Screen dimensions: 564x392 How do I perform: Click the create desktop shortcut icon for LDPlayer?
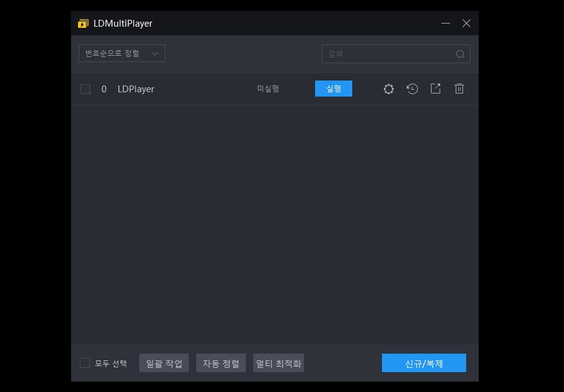tap(436, 89)
